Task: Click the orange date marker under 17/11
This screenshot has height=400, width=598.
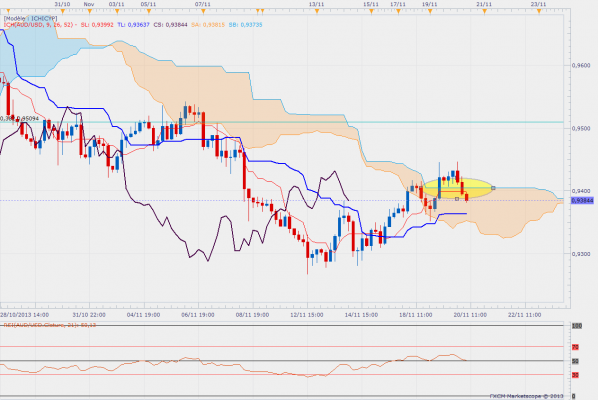Action: click(x=398, y=12)
